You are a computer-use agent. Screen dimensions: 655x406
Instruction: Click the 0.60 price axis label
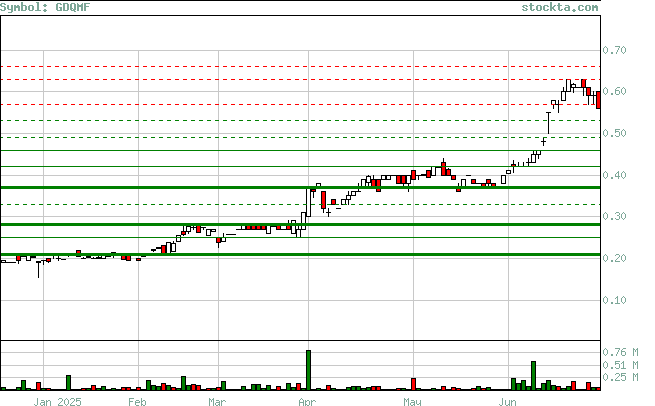tap(614, 91)
